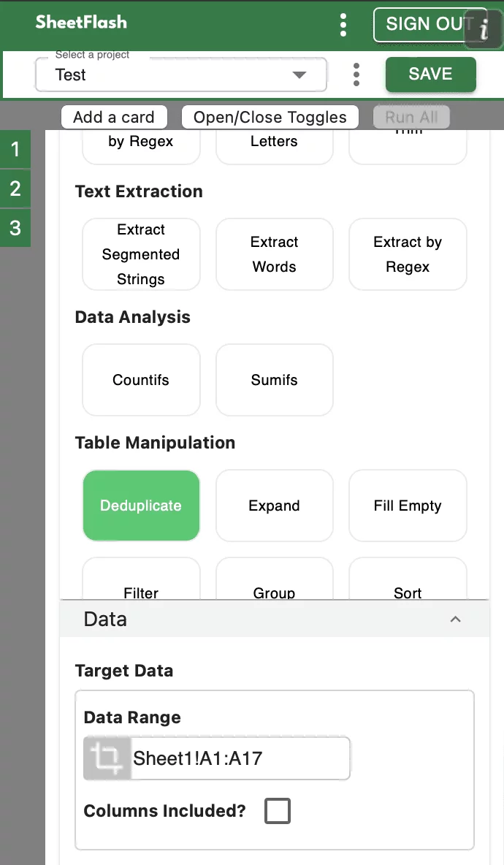Viewport: 504px width, 865px height.
Task: Click Open/Close Toggles button
Action: point(270,118)
